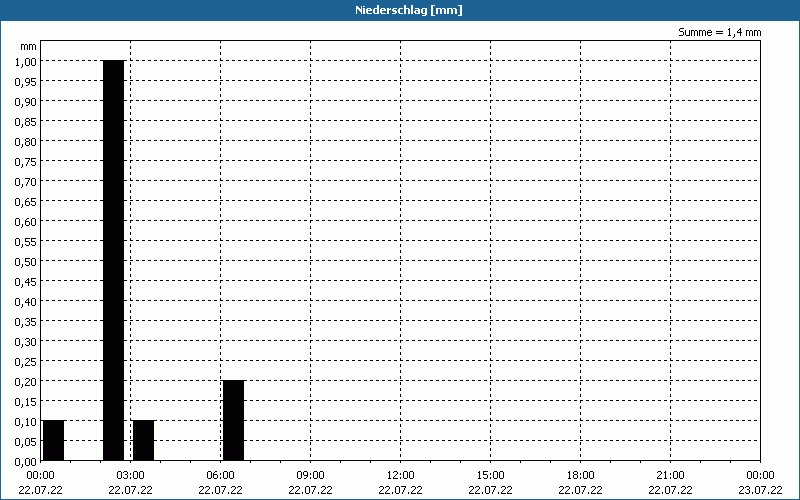The width and height of the screenshot is (800, 500).
Task: Click the 03:00 time axis label
Action: (130, 475)
